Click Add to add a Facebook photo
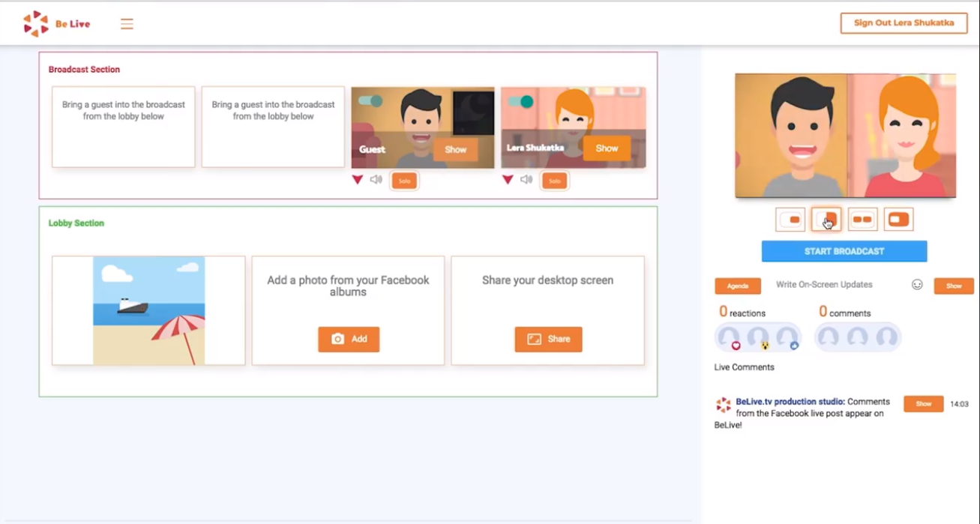The width and height of the screenshot is (980, 524). 349,339
